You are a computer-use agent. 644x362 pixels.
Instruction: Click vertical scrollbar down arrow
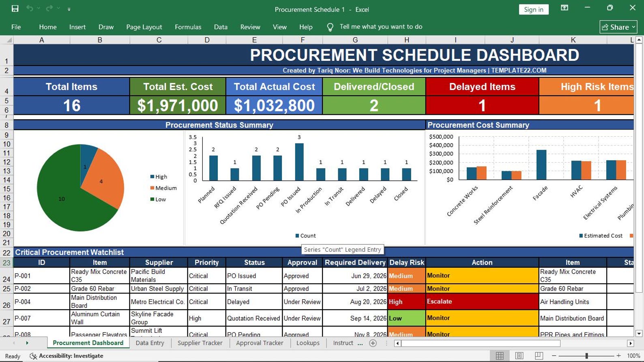[639, 334]
